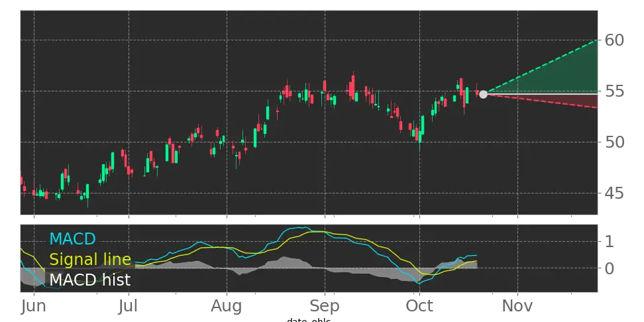644x322 pixels.
Task: Click the Jul month axis label
Action: click(129, 306)
